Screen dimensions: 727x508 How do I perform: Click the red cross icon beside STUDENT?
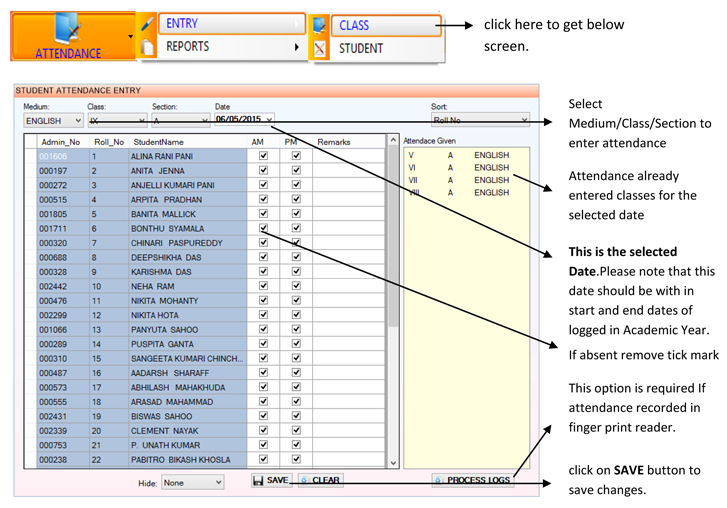[319, 48]
